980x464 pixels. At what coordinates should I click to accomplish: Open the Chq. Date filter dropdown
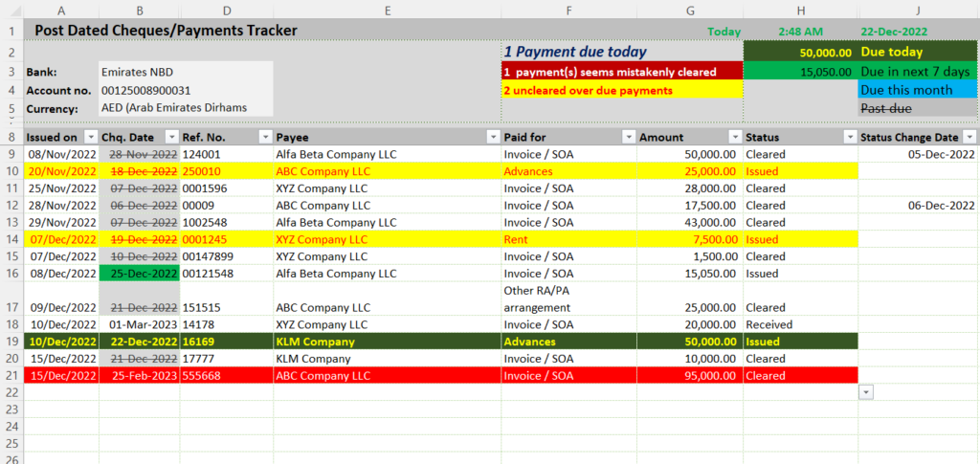pyautogui.click(x=171, y=137)
